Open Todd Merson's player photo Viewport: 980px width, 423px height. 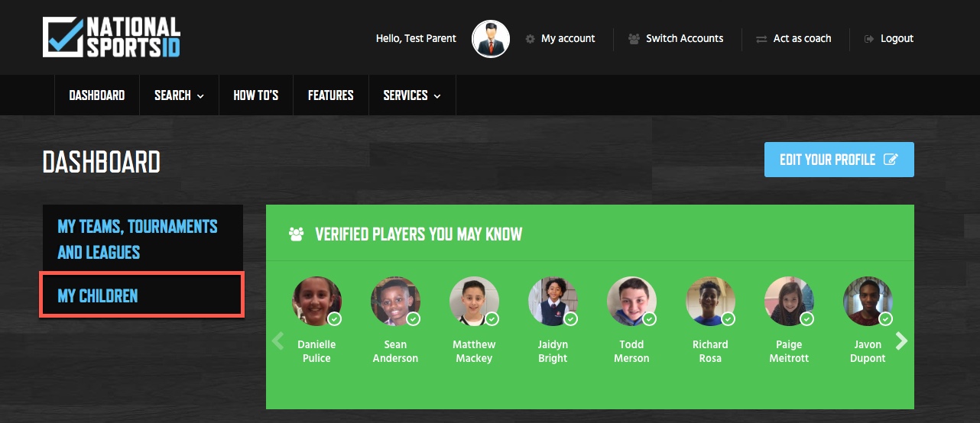pyautogui.click(x=631, y=301)
